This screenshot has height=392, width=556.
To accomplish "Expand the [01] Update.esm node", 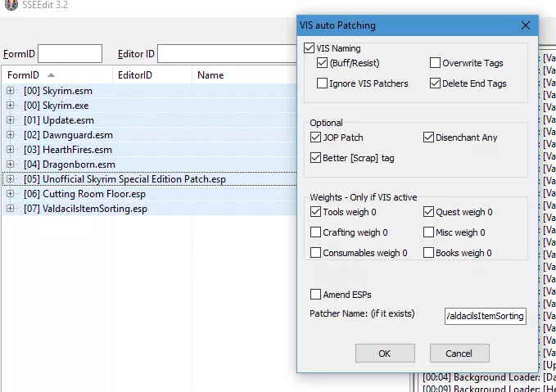I will click(x=10, y=120).
